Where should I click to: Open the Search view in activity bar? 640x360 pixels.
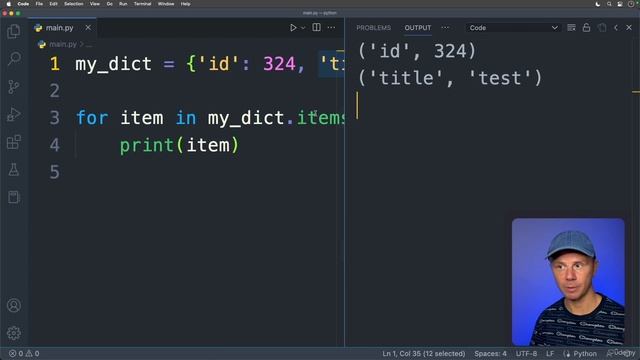14,59
